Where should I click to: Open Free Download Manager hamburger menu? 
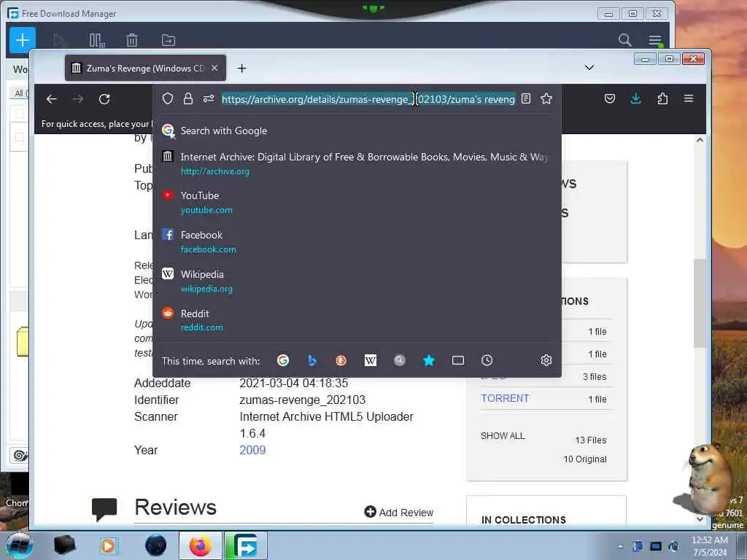[655, 41]
